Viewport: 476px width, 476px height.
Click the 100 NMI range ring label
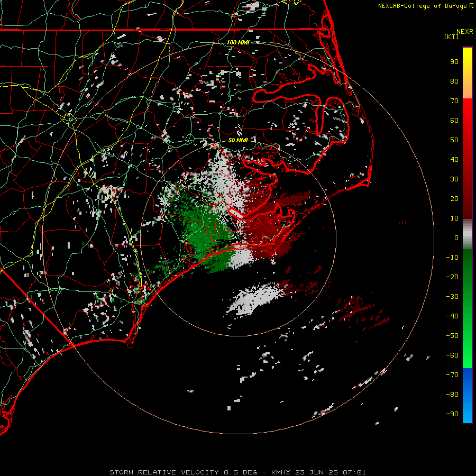(x=238, y=42)
